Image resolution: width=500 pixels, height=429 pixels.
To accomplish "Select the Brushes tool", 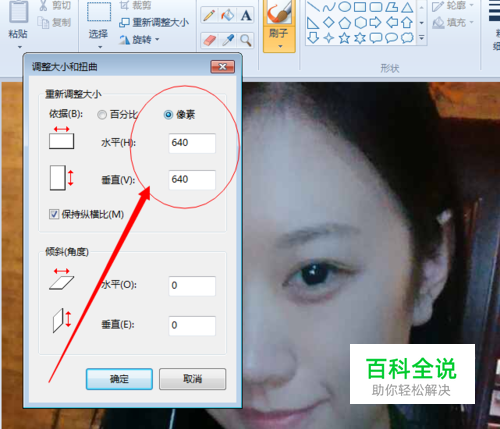I will (279, 13).
